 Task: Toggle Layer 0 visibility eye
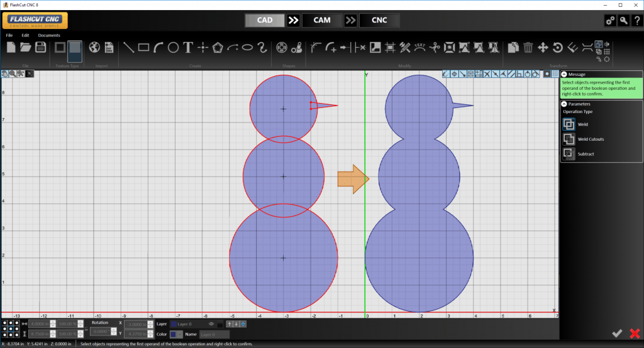pos(212,324)
